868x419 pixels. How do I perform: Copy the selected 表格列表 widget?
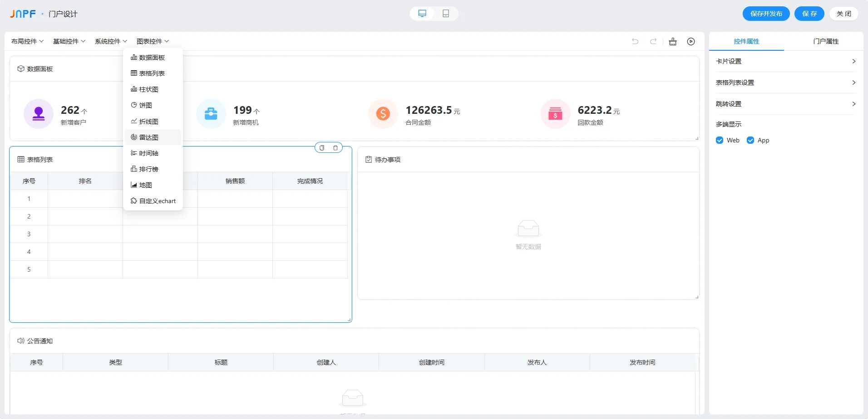point(322,148)
